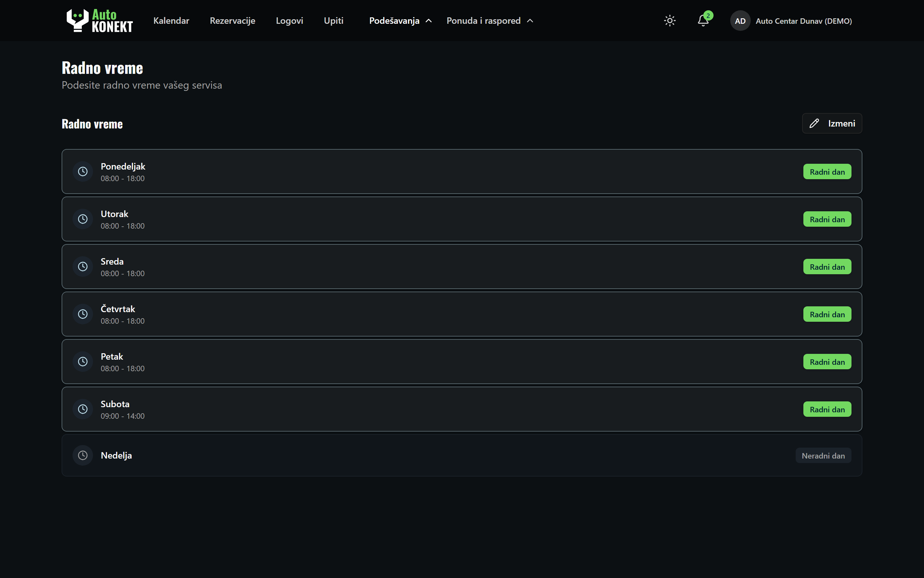The width and height of the screenshot is (924, 578).
Task: Click Subota hours 09:00 - 14:00
Action: [x=123, y=416]
